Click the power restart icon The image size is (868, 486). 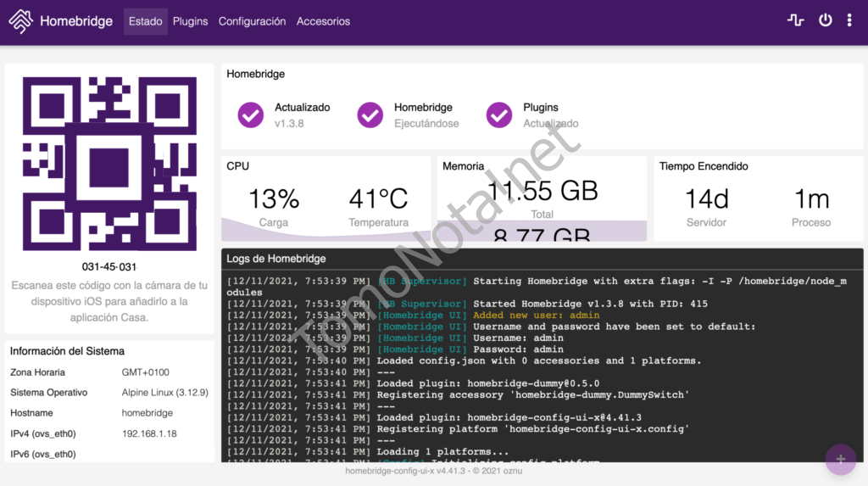click(825, 20)
